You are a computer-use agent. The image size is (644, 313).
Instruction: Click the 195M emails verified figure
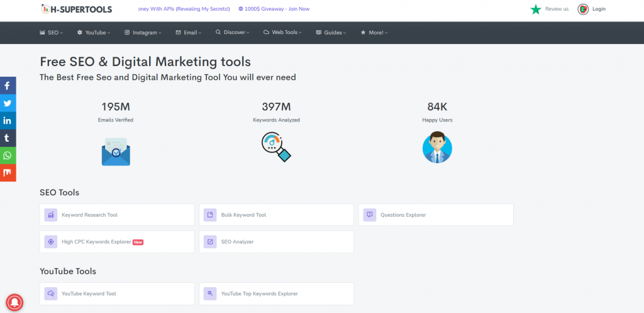116,107
